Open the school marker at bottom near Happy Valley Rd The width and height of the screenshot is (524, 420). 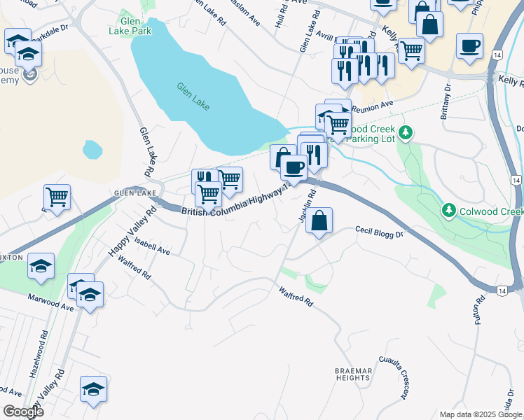pyautogui.click(x=93, y=390)
